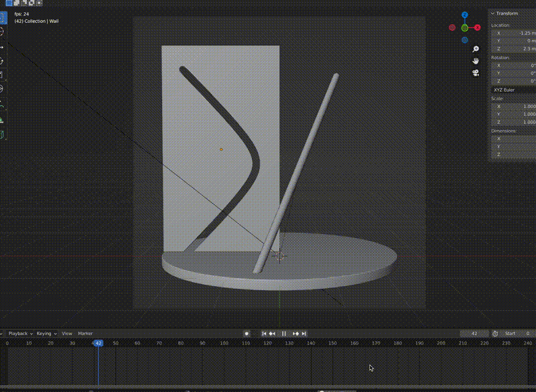
Task: Enable auto keying record button
Action: pyautogui.click(x=247, y=334)
